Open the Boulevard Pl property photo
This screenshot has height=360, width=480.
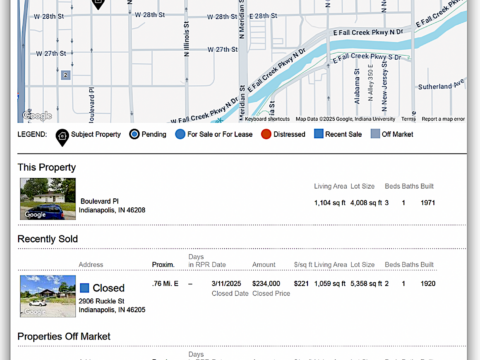(x=48, y=199)
